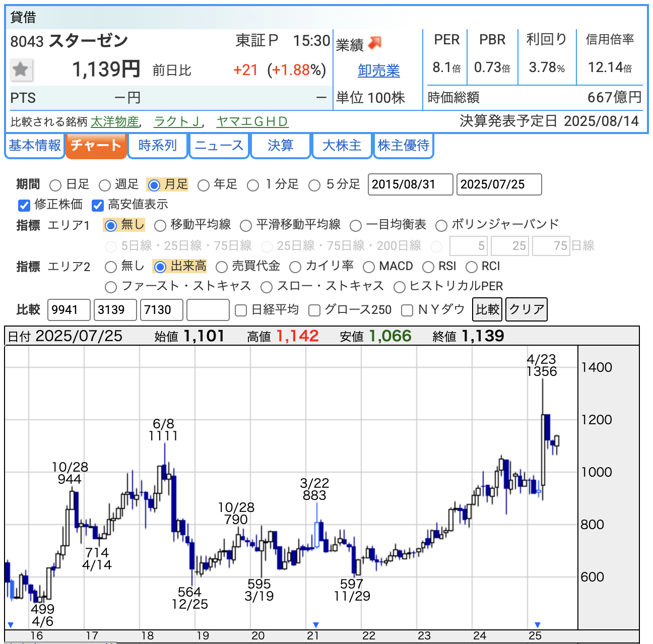
Task: Toggle the 修正株価 checkbox
Action: (x=24, y=205)
